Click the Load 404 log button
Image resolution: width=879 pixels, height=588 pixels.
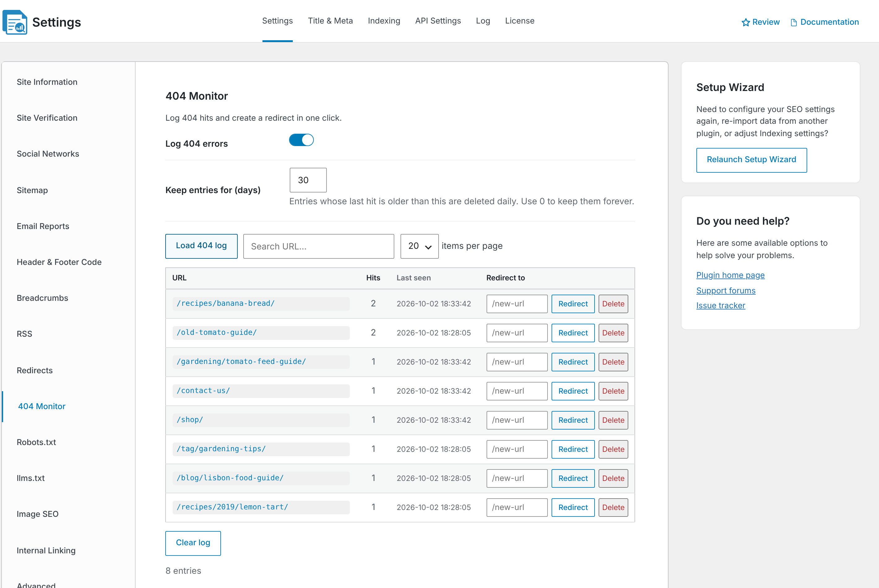(201, 246)
